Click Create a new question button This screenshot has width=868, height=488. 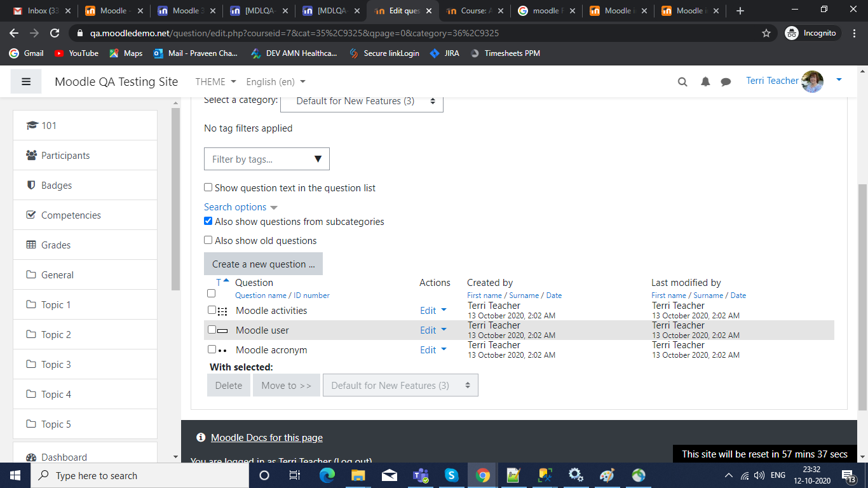coord(263,264)
